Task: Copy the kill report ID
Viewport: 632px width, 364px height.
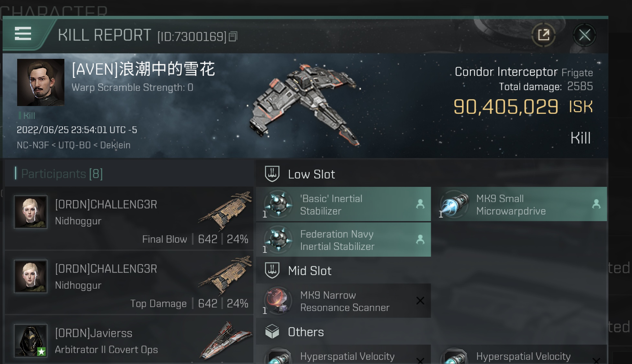Action: pyautogui.click(x=233, y=37)
